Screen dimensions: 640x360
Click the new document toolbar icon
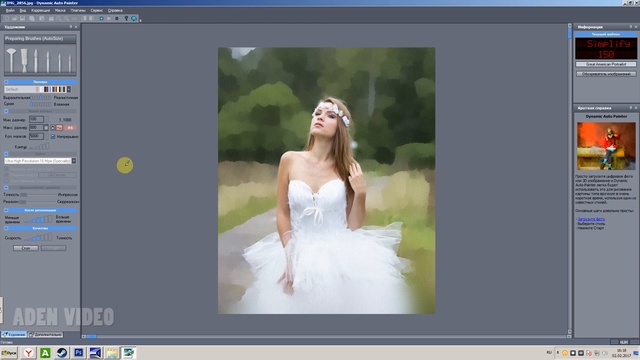[x=7, y=18]
